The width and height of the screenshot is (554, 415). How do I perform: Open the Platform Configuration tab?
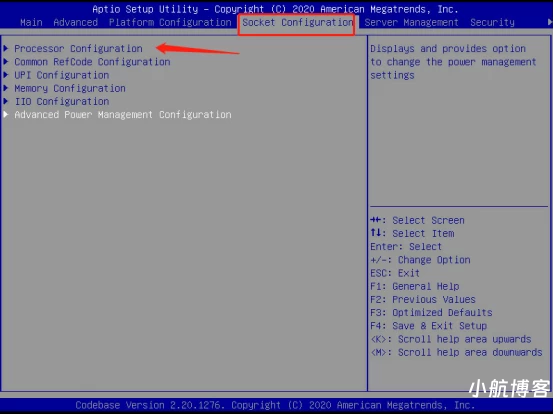170,22
